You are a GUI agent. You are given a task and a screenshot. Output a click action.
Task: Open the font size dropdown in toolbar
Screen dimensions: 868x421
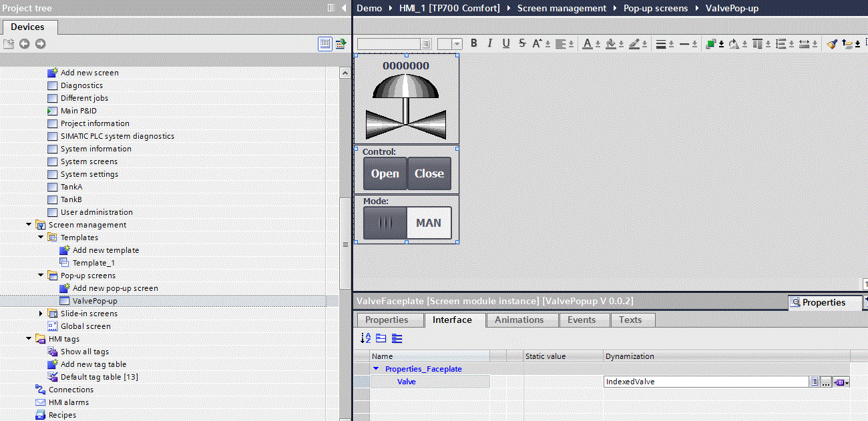[457, 44]
